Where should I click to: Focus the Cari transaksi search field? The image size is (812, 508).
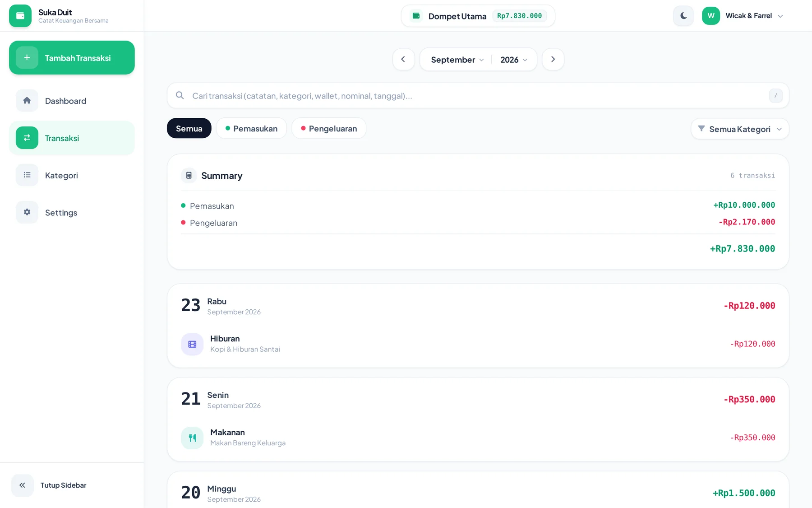click(478, 95)
